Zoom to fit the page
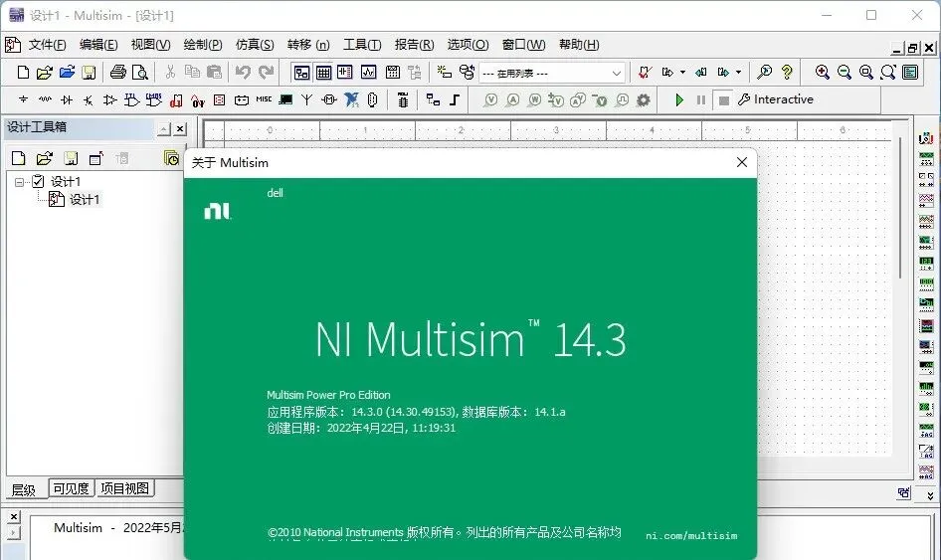This screenshot has width=941, height=560. coord(888,73)
